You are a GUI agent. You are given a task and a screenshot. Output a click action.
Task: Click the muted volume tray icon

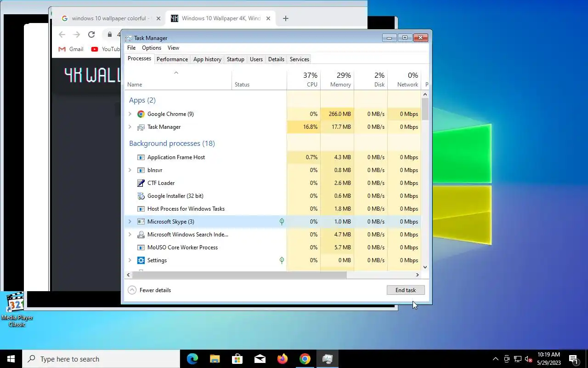coord(529,359)
